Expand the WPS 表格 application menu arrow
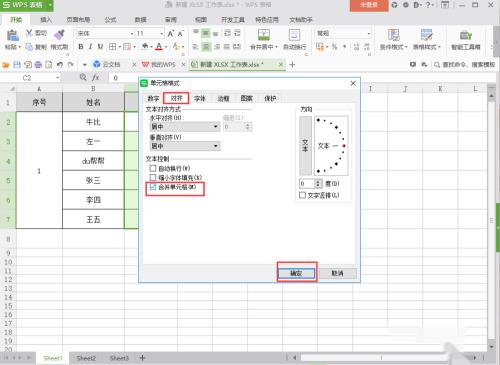The width and height of the screenshot is (500, 365). tap(50, 5)
